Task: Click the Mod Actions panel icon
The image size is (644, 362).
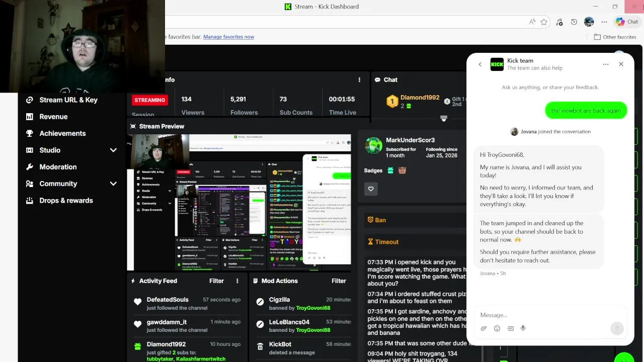Action: pos(256,281)
